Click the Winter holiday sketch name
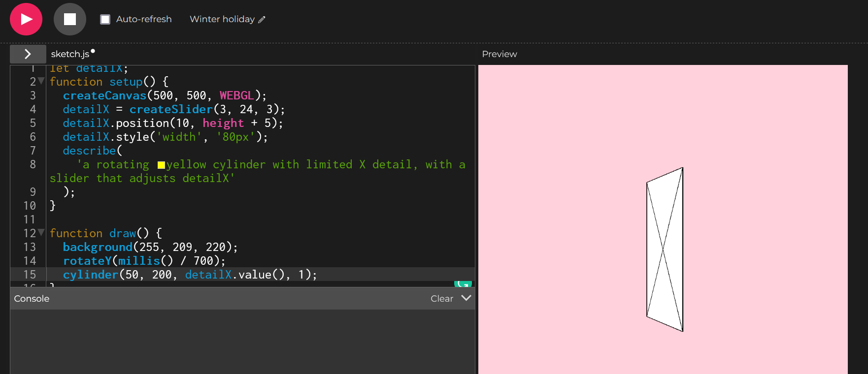The width and height of the screenshot is (868, 374). [222, 19]
